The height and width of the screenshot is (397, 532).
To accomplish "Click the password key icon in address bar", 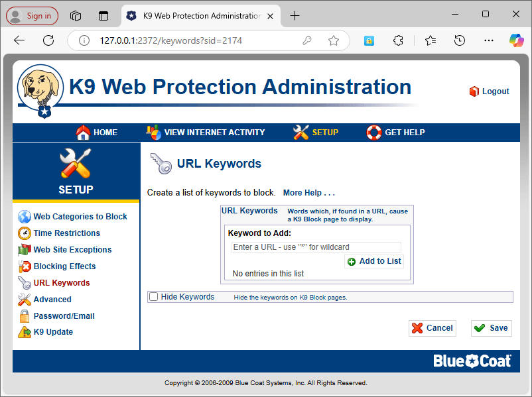I will coord(307,40).
